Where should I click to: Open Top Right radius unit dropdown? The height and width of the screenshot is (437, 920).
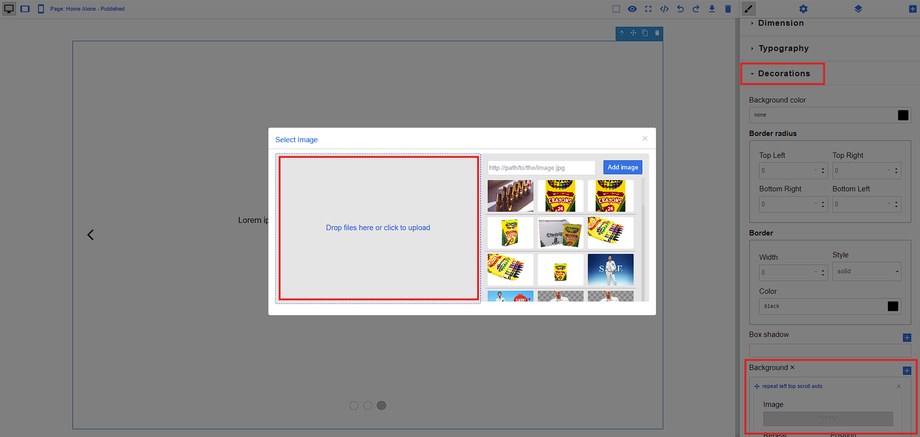889,171
